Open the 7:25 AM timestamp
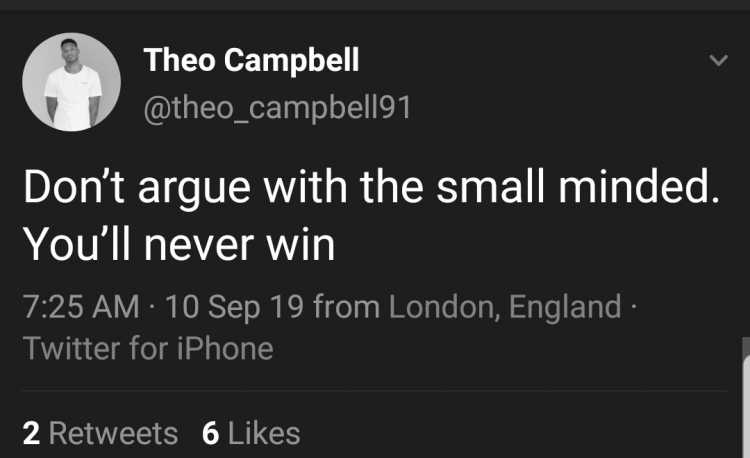 (81, 306)
